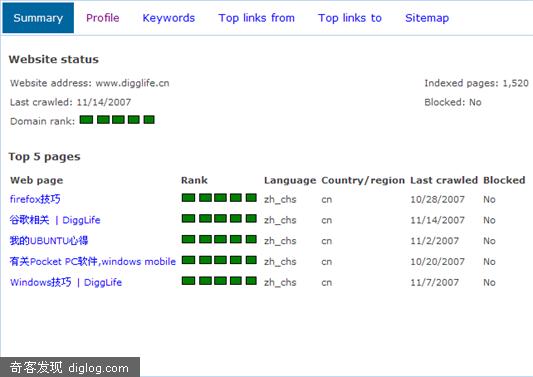Image resolution: width=533 pixels, height=377 pixels.
Task: Click the 11/14/2007 date in the table
Action: (437, 220)
